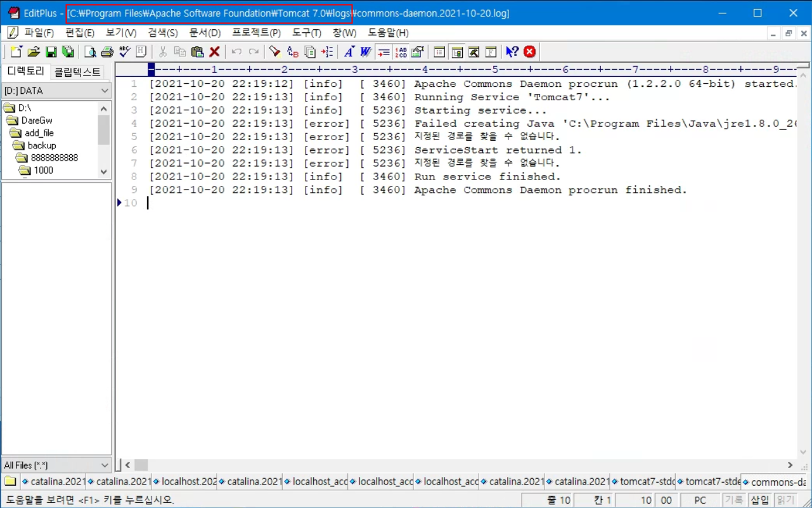The height and width of the screenshot is (508, 812).
Task: Switch to the commons-da document tab
Action: [x=774, y=482]
